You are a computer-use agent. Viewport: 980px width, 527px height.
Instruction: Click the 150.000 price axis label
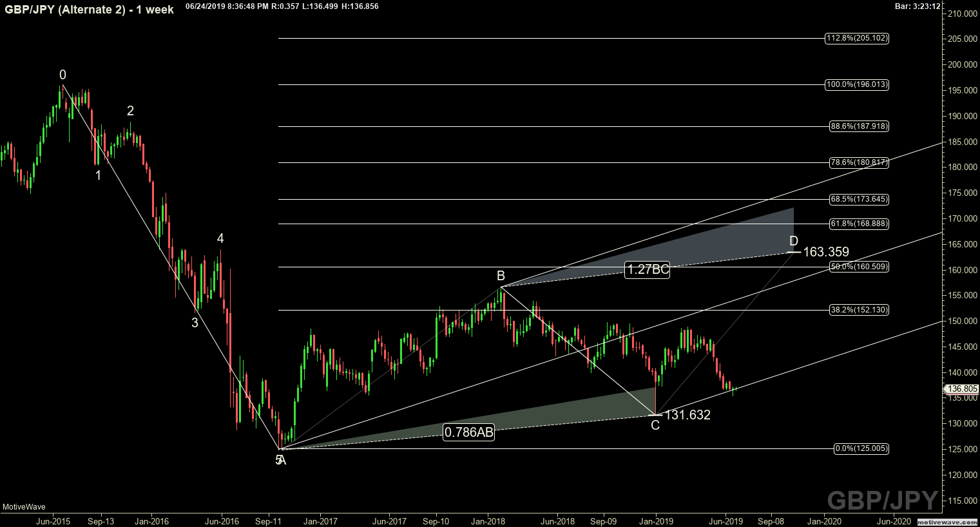pos(962,321)
